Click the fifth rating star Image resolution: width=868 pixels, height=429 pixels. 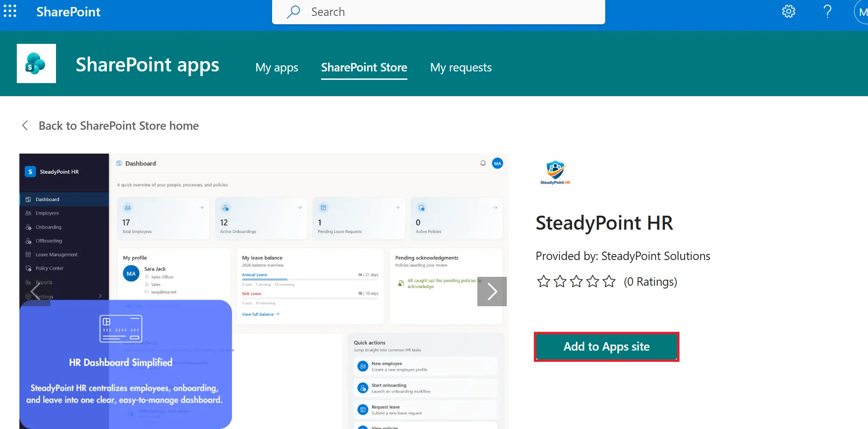point(609,281)
